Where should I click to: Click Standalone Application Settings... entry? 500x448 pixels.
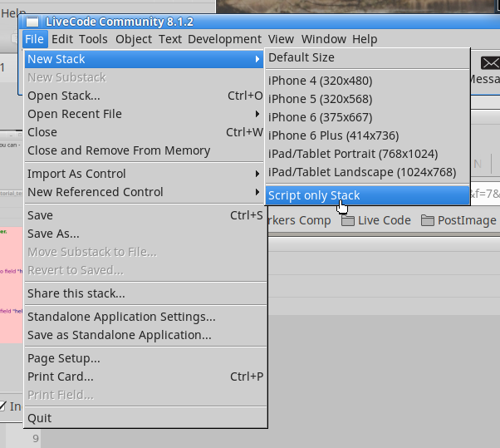(x=121, y=317)
